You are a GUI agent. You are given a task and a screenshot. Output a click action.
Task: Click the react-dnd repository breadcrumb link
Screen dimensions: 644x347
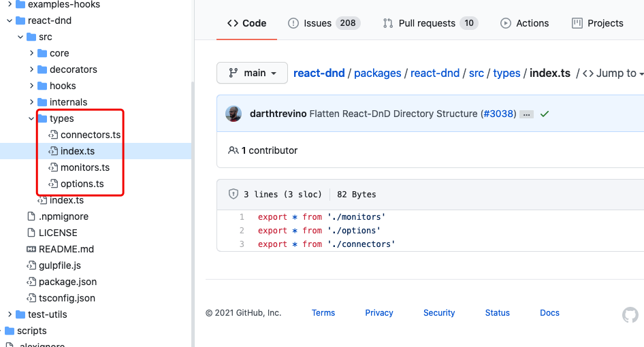(319, 73)
